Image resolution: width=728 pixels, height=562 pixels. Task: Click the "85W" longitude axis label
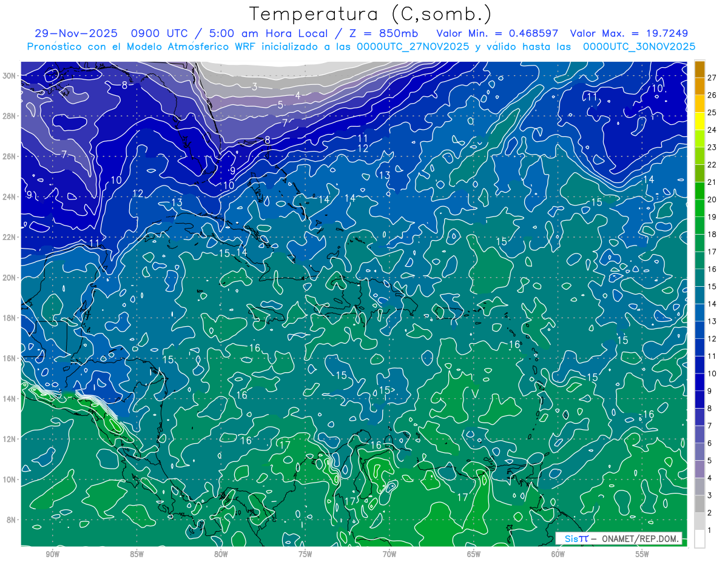coord(137,554)
